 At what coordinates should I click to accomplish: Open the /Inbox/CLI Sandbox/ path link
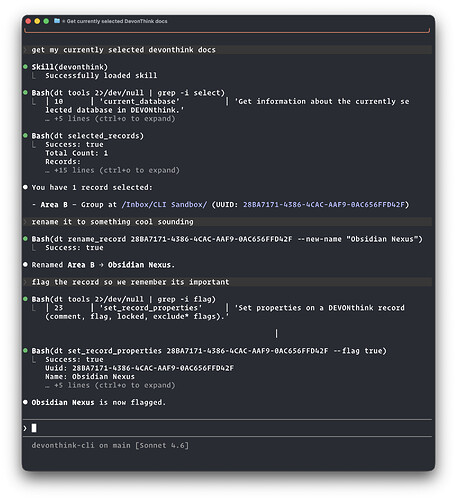coord(164,205)
